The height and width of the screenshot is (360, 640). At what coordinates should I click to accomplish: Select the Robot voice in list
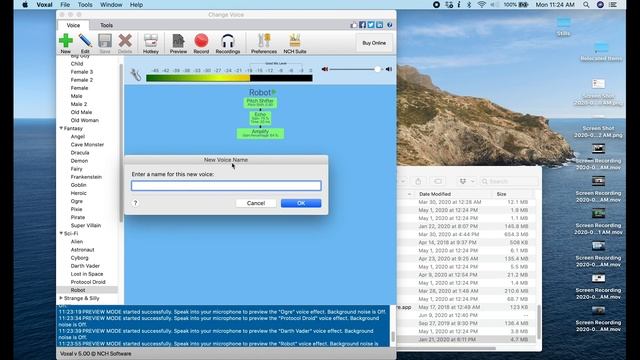point(78,290)
